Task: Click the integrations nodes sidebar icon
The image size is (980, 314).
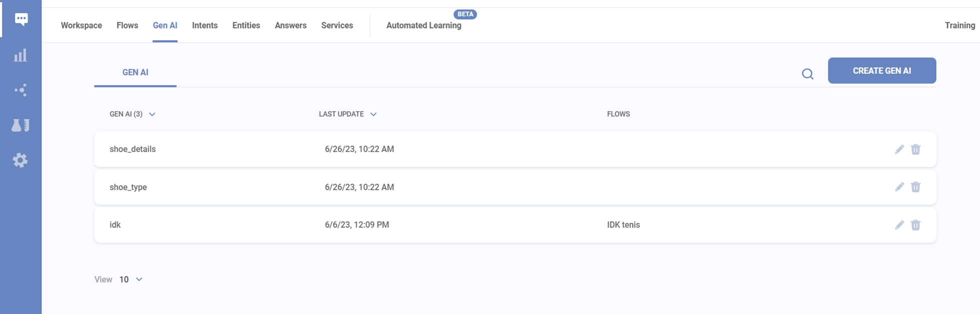Action: (20, 90)
